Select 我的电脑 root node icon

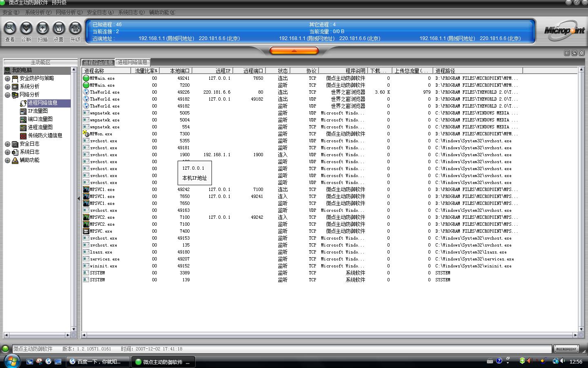coord(7,70)
